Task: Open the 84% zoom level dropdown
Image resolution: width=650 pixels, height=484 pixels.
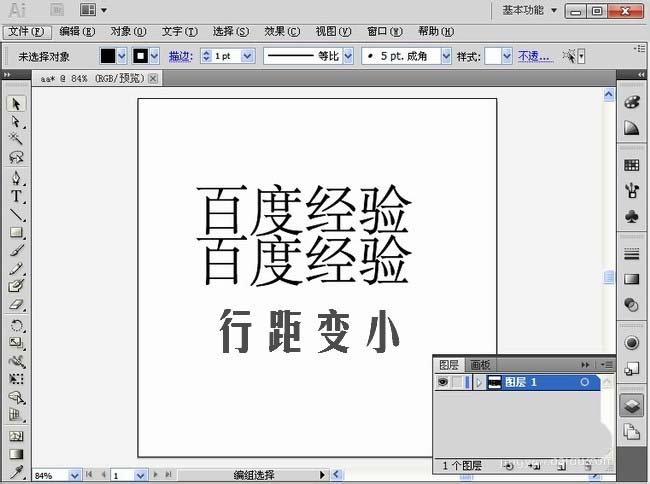Action: click(x=74, y=475)
